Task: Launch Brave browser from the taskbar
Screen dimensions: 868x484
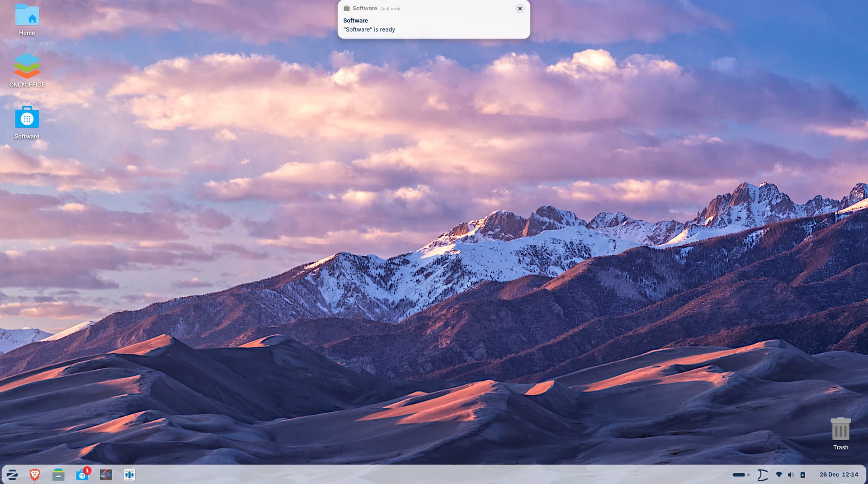Action: 35,475
